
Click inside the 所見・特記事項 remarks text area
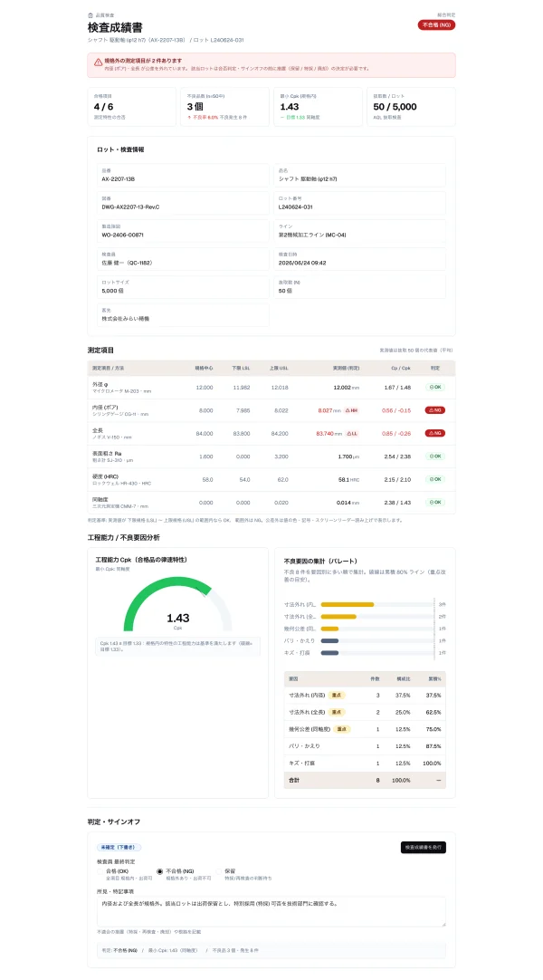coord(271,911)
